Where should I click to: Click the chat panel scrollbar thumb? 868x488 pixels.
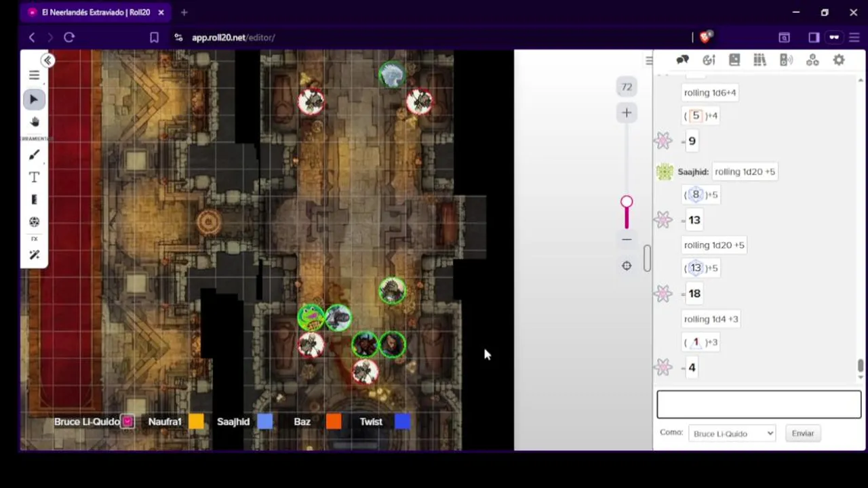click(x=861, y=366)
